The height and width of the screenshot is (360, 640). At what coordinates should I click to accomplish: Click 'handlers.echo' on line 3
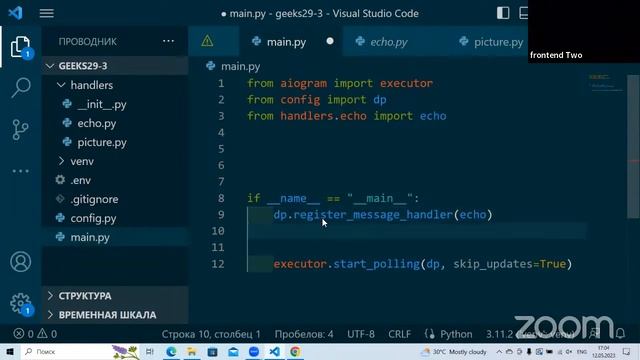coord(323,116)
